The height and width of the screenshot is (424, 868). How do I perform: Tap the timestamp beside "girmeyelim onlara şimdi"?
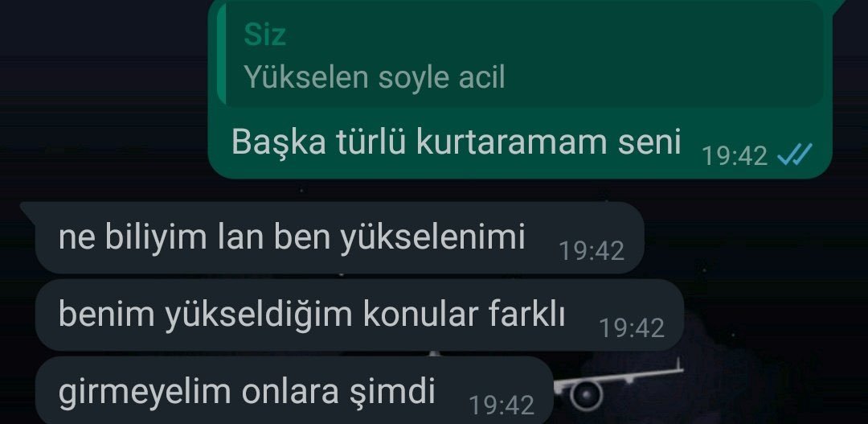[502, 405]
